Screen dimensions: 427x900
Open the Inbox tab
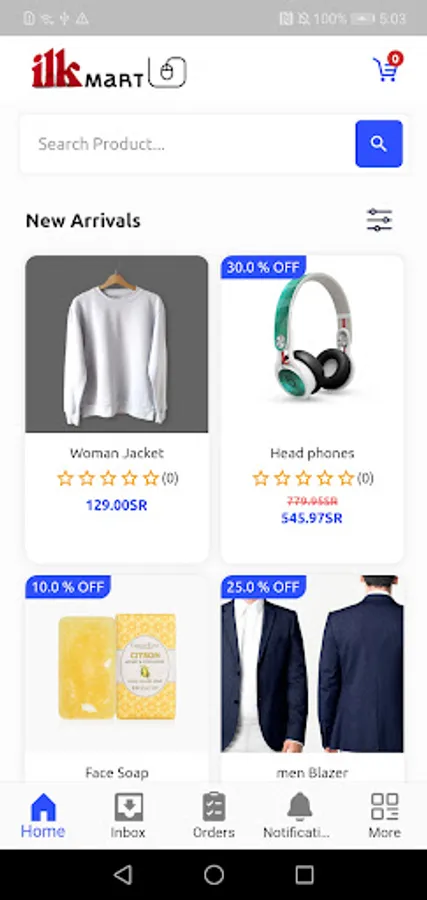[x=128, y=816]
